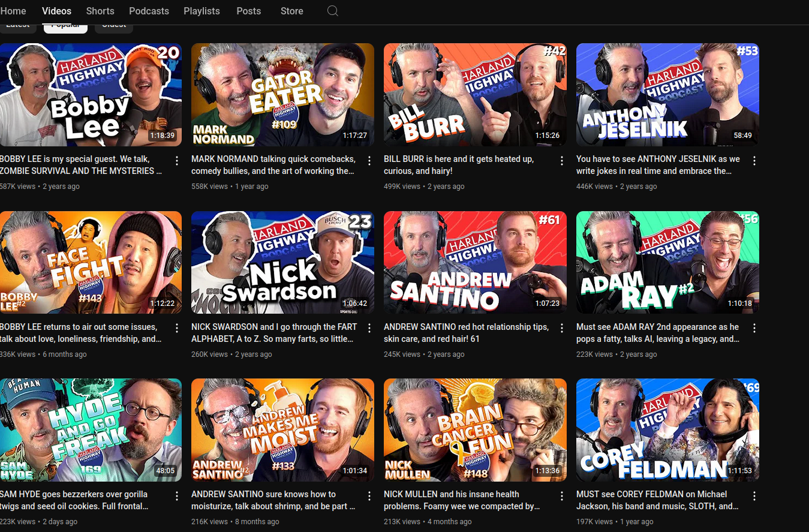Go to the Home tab
Screen dimensions: 809x532
(13, 11)
